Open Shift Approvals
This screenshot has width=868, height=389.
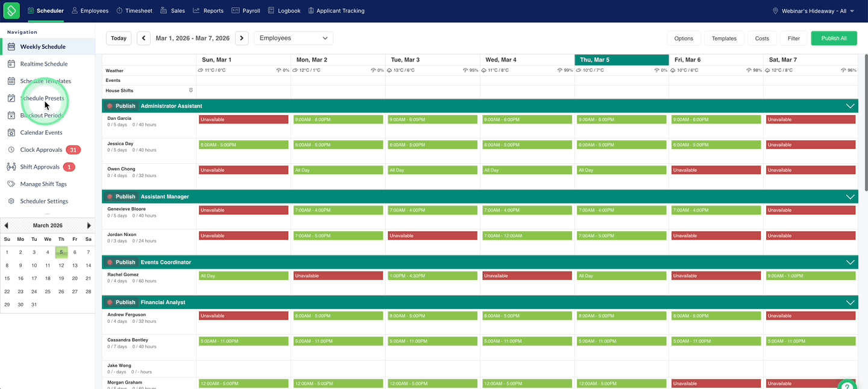tap(40, 167)
